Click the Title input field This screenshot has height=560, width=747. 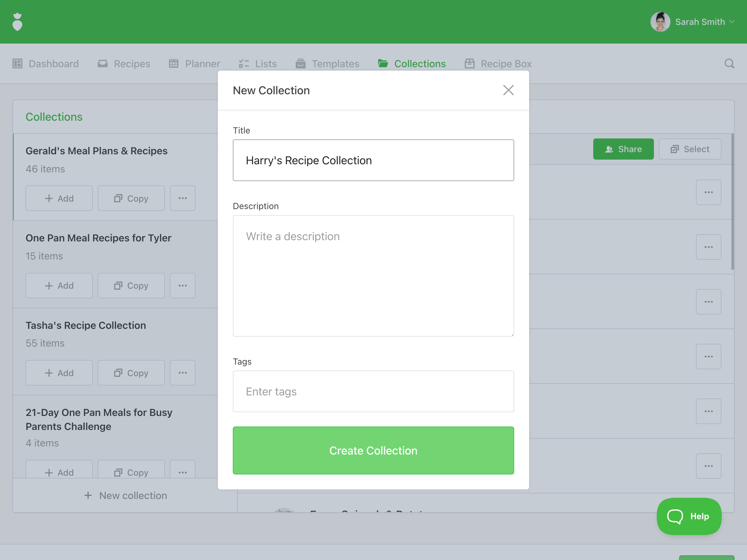pyautogui.click(x=373, y=160)
